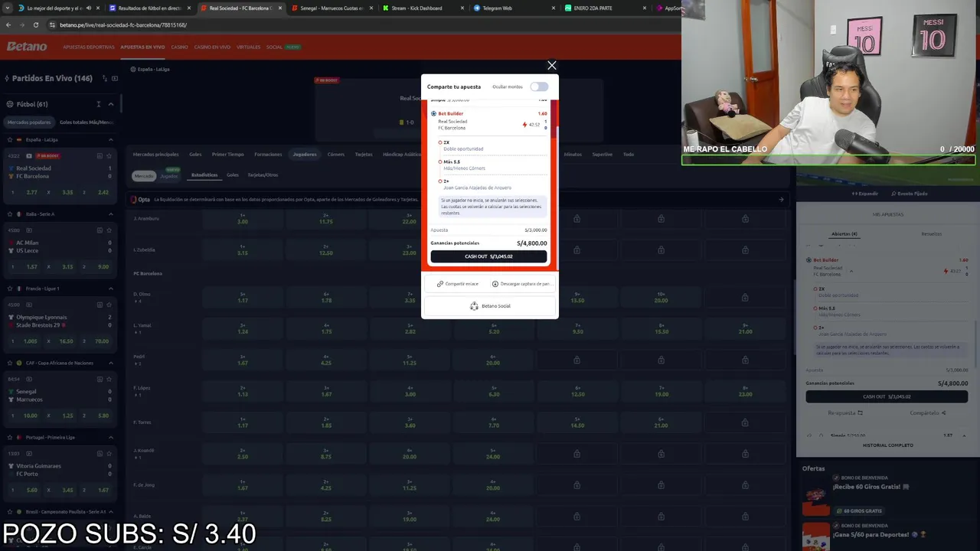Favorite the Vitoria Guimaraes vs FC Porto match
980x551 pixels.
(x=110, y=453)
